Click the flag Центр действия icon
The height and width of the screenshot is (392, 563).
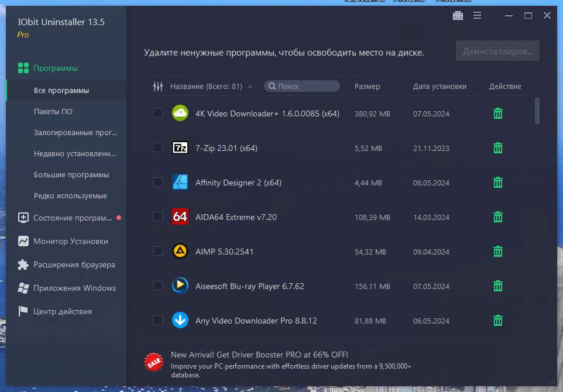pos(23,311)
